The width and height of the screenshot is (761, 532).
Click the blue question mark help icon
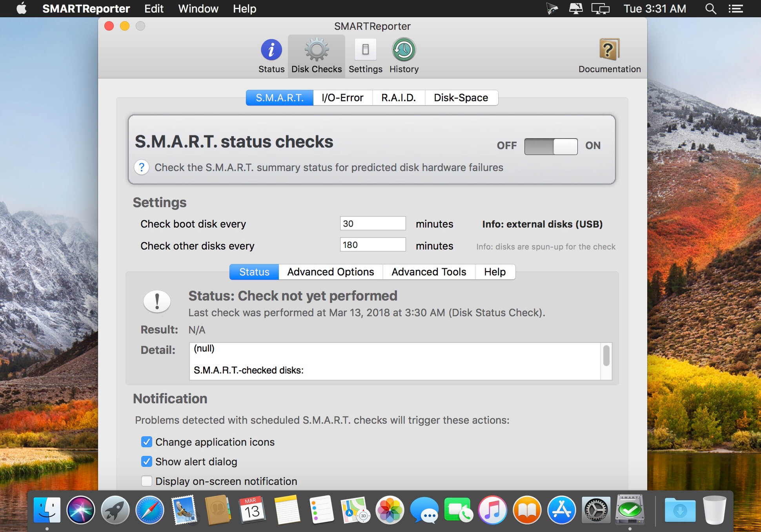tap(142, 168)
